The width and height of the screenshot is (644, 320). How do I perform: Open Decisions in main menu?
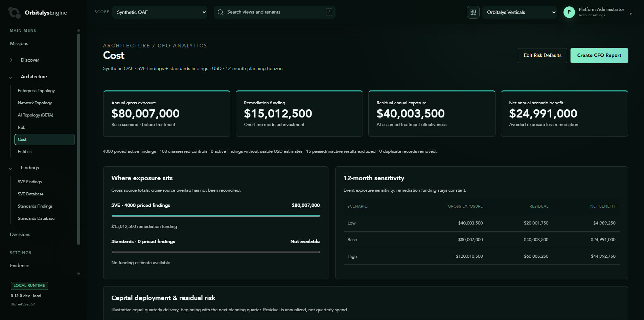tap(20, 234)
